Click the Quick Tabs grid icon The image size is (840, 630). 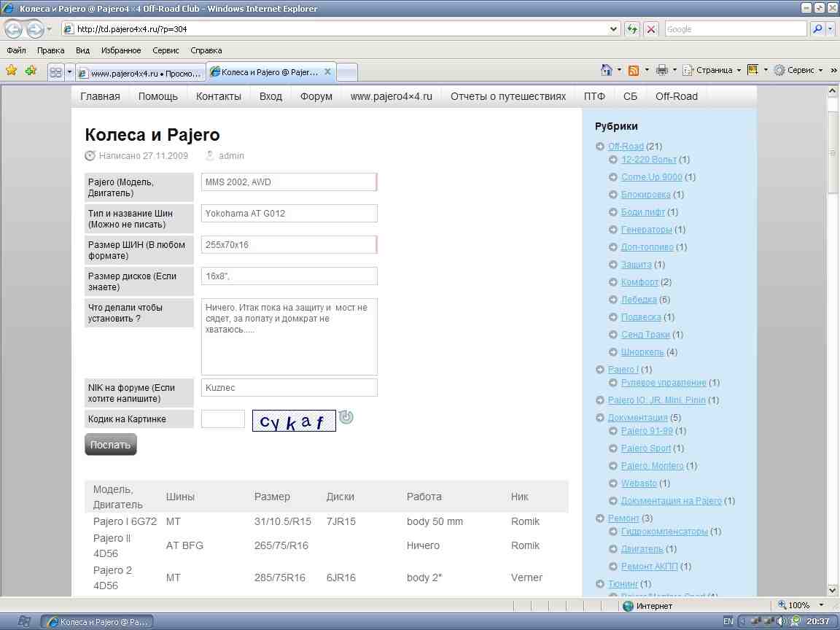[55, 72]
